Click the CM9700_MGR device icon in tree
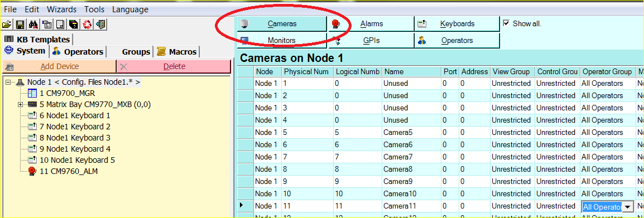644x218 pixels. click(x=32, y=93)
